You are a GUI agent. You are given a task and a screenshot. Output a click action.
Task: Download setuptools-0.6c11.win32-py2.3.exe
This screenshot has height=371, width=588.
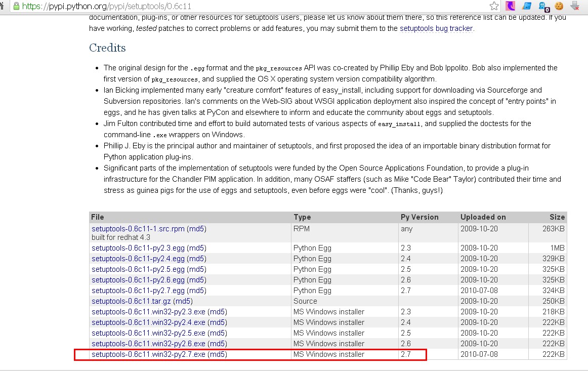148,312
